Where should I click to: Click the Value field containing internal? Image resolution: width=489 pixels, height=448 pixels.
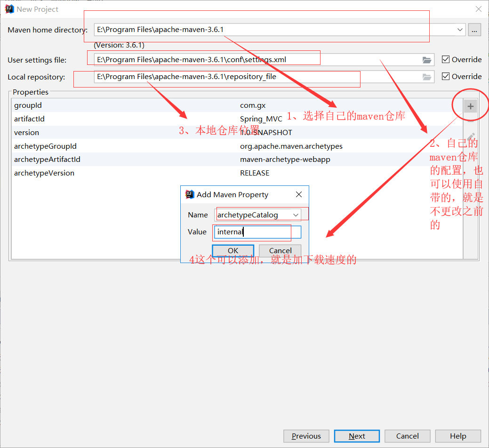[x=257, y=232]
